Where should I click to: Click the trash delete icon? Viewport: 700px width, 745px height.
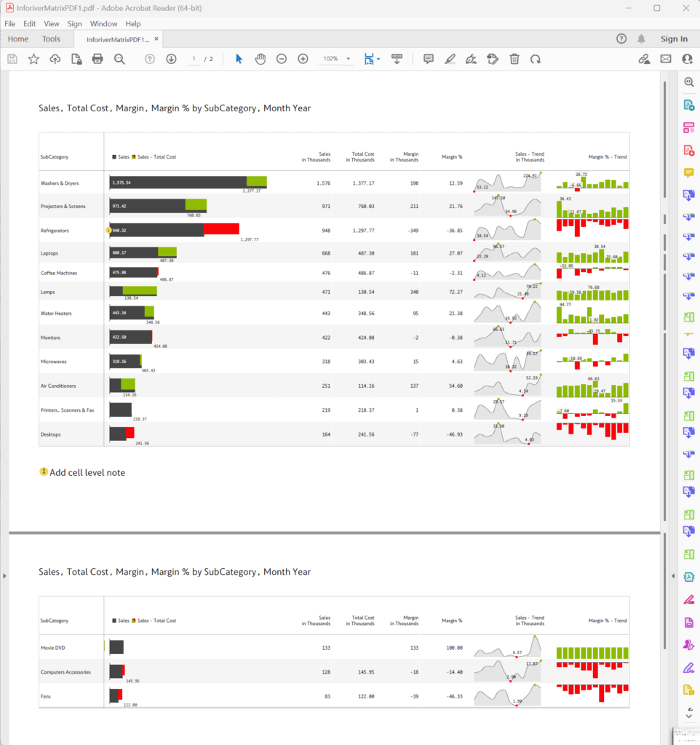pyautogui.click(x=514, y=59)
